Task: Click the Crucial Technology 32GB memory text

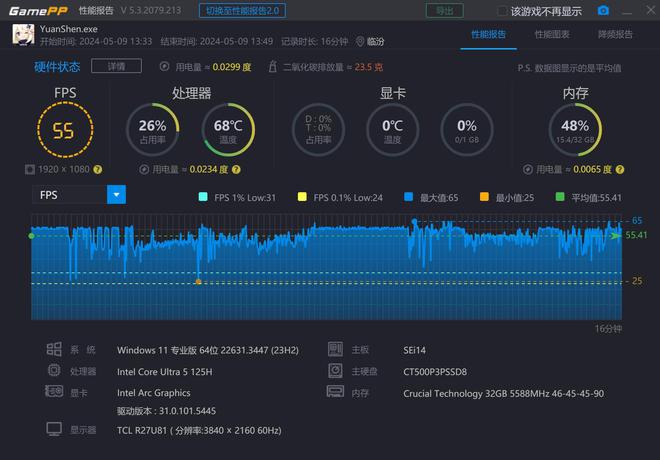Action: coord(503,394)
